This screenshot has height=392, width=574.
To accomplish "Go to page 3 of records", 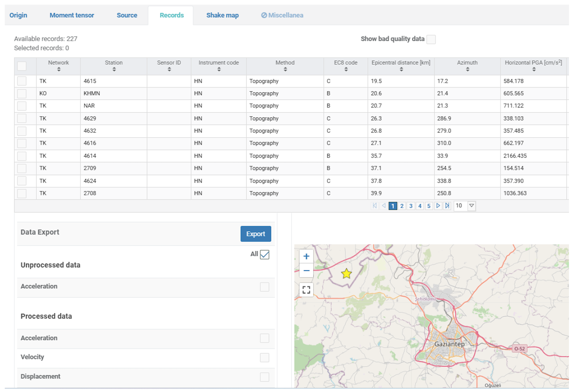I will pyautogui.click(x=411, y=206).
